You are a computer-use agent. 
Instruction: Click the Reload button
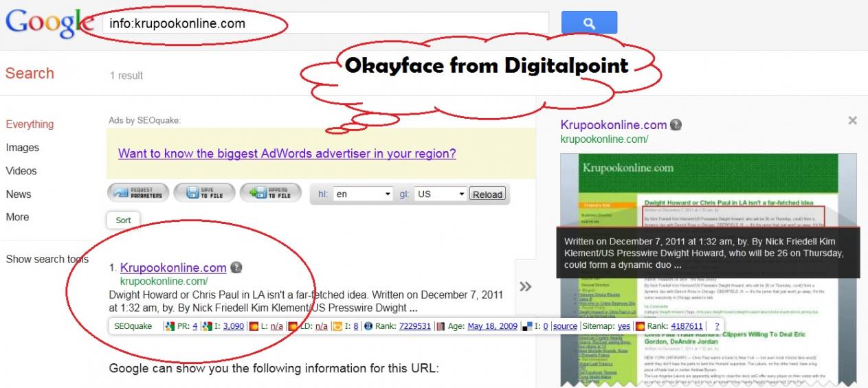pos(487,194)
